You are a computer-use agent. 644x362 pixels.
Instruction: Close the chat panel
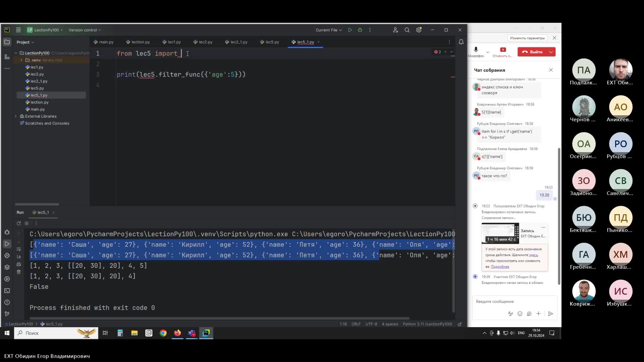pyautogui.click(x=551, y=70)
